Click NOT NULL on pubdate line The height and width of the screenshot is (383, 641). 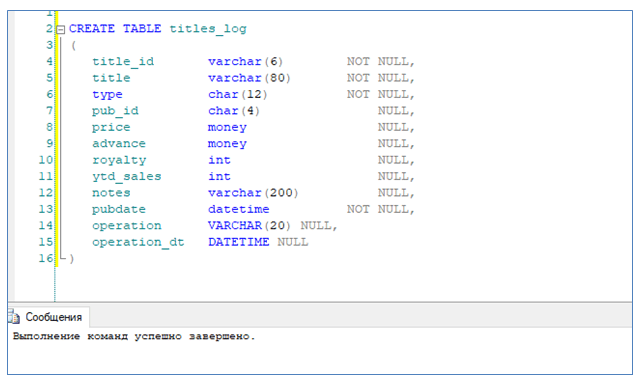point(378,209)
